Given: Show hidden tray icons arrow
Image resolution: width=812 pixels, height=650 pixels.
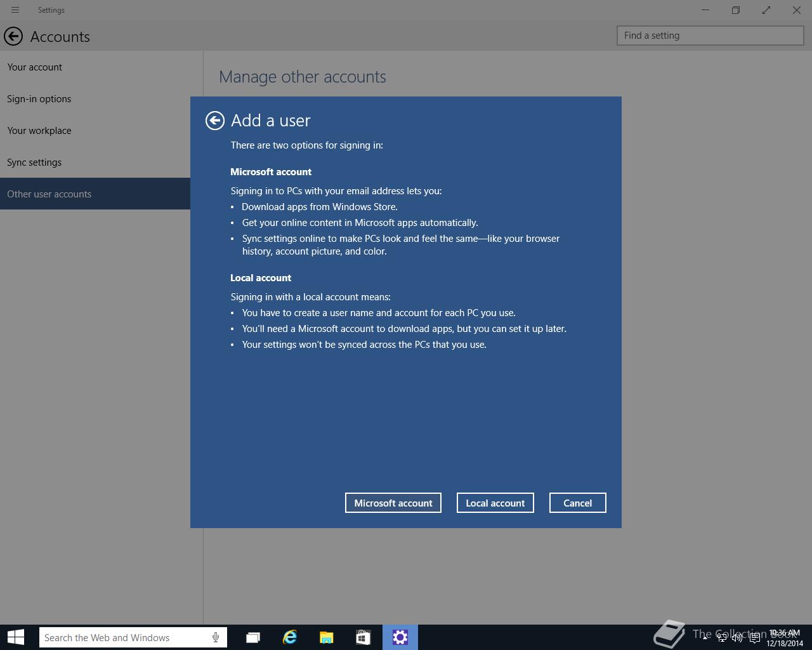Looking at the screenshot, I should coord(705,637).
